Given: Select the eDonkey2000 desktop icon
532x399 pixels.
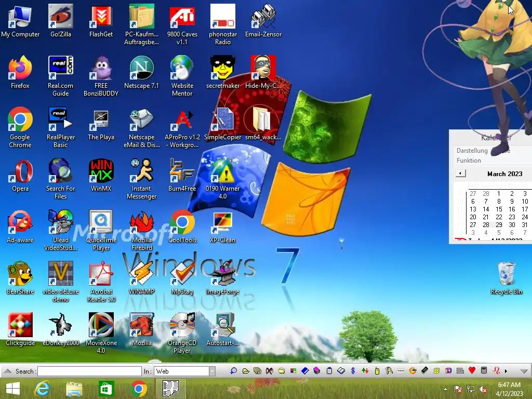Looking at the screenshot, I should point(60,329).
